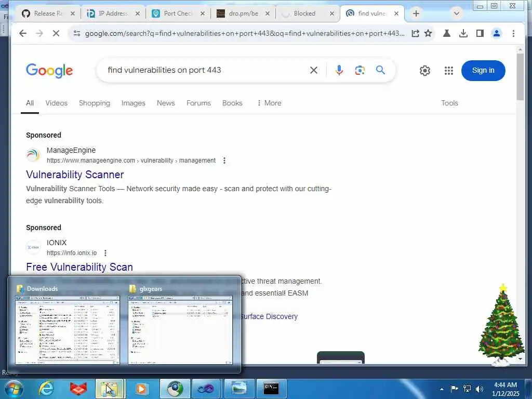
Task: Select the Books search filter
Action: tap(232, 103)
